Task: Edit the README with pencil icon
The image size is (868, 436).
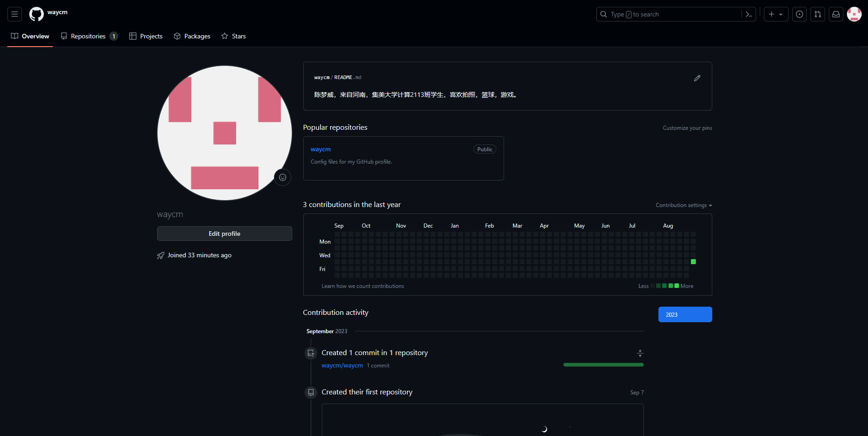Action: point(697,78)
